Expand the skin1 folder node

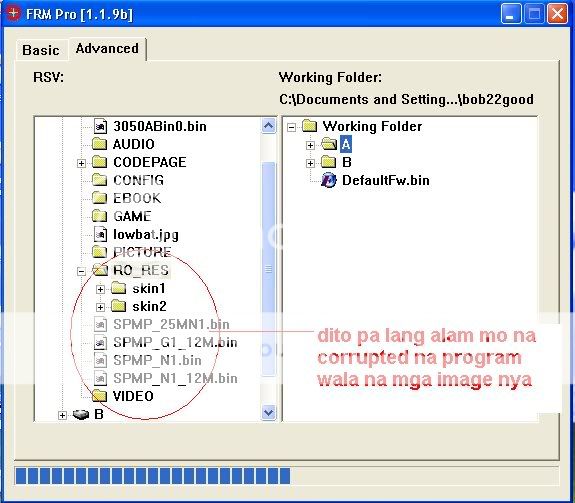100,289
